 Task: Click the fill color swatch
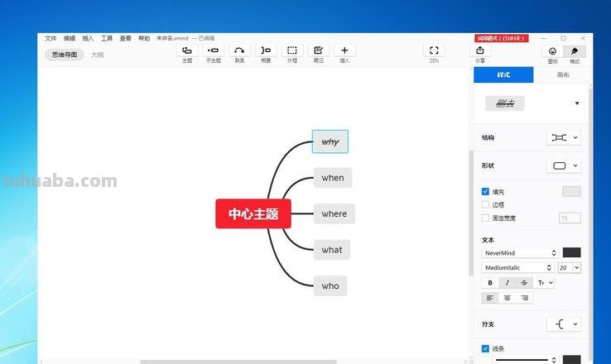[x=571, y=192]
